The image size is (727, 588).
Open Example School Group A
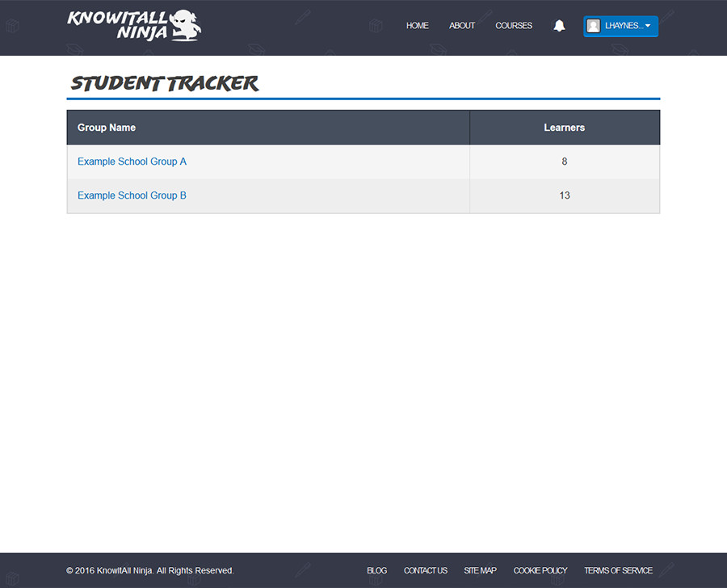pos(132,162)
